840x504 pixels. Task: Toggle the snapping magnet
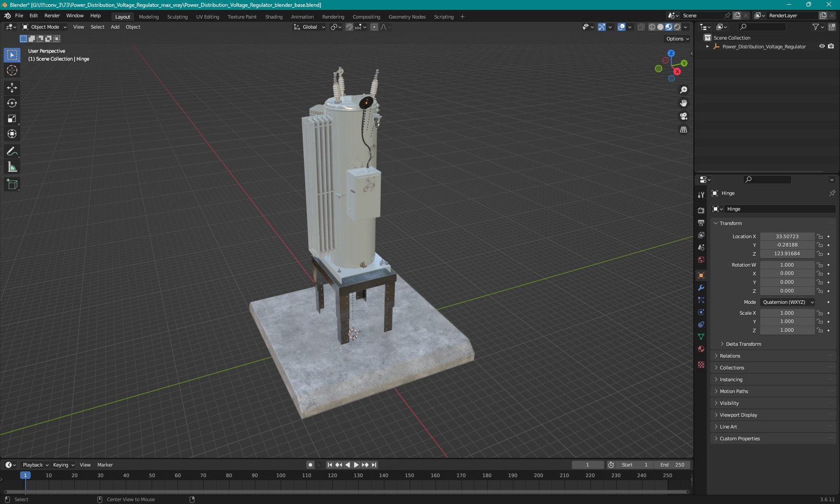tap(349, 27)
